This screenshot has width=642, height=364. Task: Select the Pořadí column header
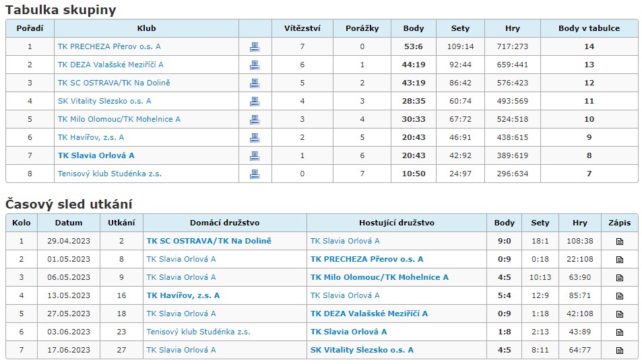point(30,28)
